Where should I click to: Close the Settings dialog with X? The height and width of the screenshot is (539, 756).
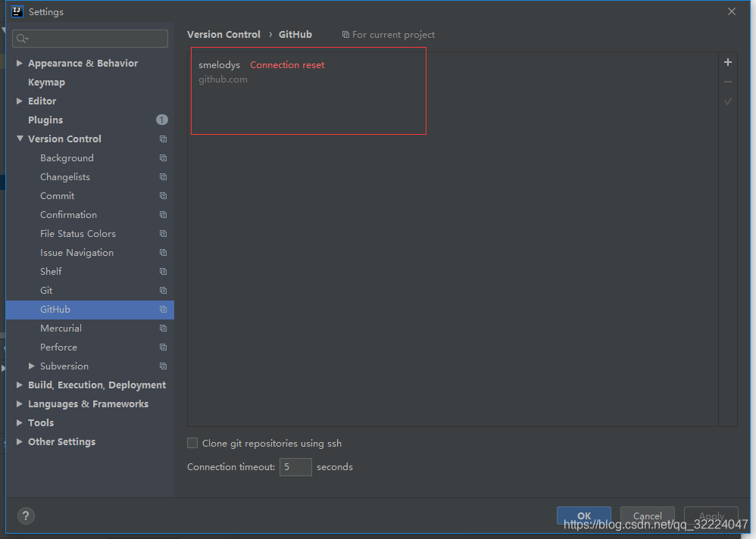[732, 11]
